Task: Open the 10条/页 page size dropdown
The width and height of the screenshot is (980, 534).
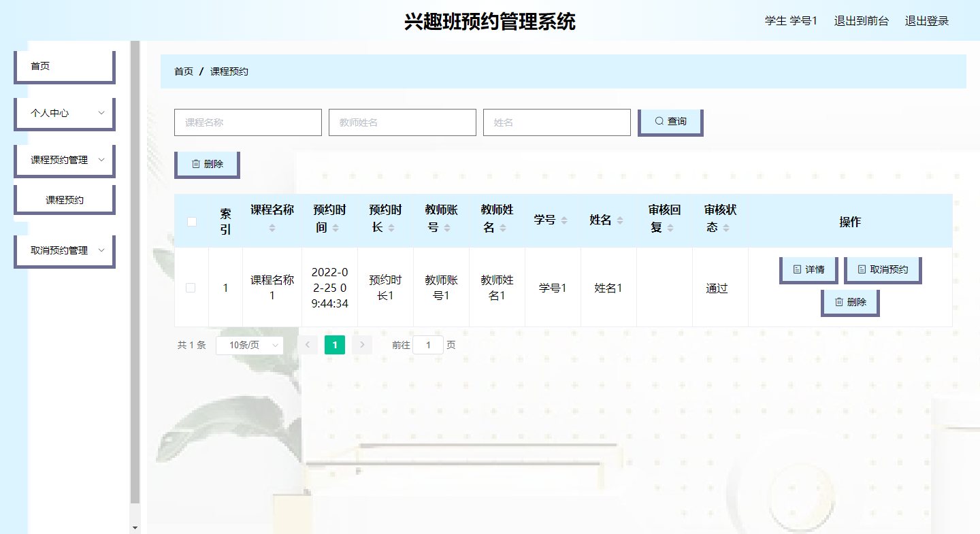Action: click(x=249, y=345)
